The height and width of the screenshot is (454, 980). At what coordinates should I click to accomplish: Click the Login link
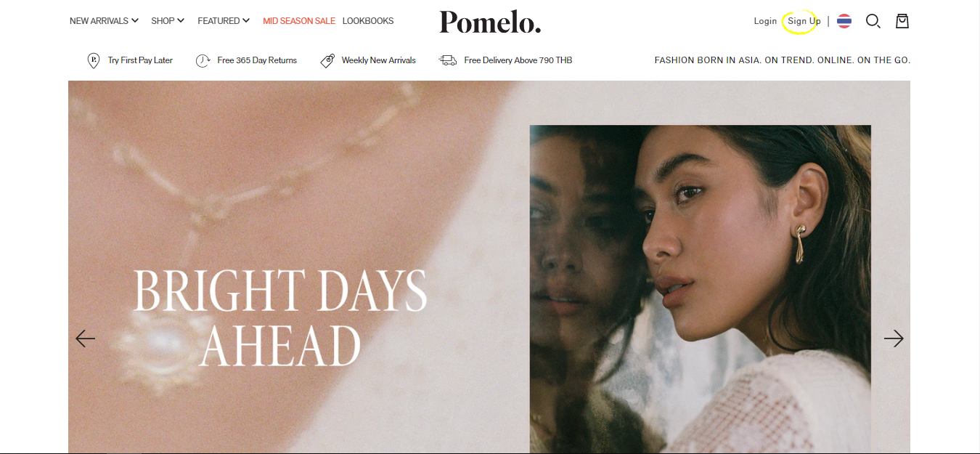765,21
